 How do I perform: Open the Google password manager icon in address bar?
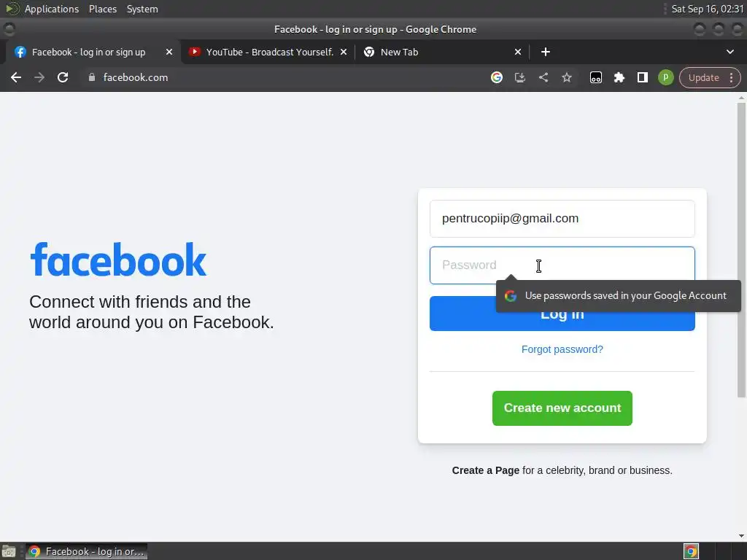point(497,77)
